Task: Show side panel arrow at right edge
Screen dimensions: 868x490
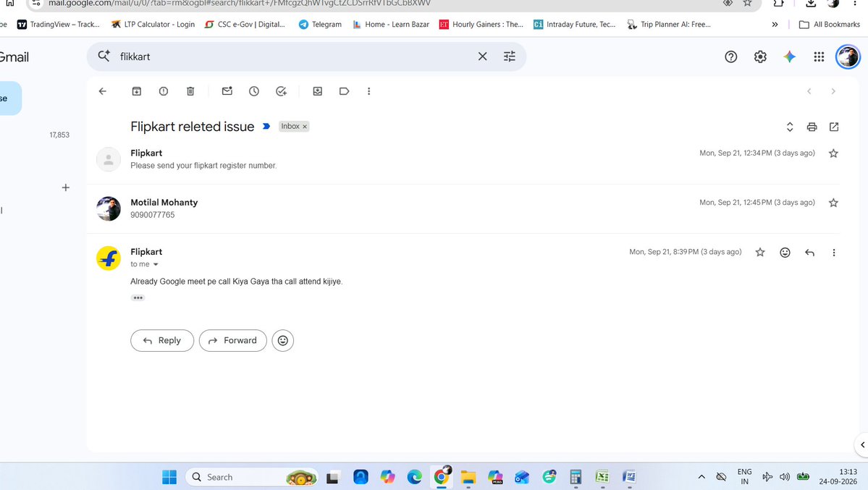Action: coord(862,444)
